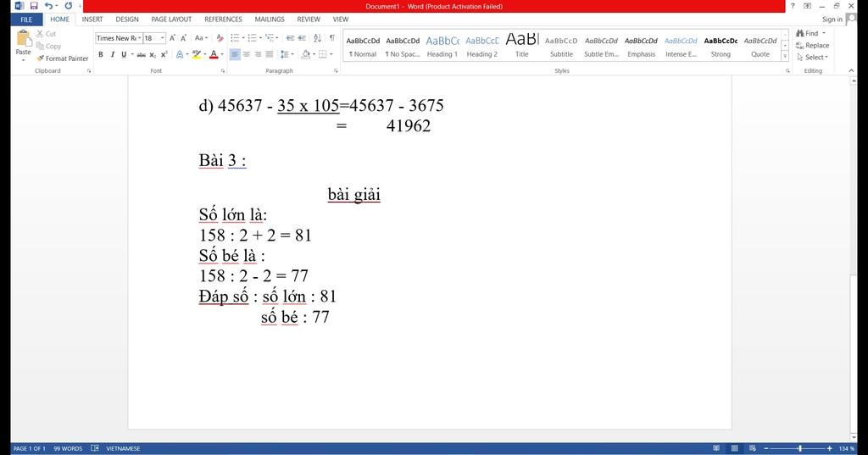Viewport: 868px width, 455px height.
Task: Center the text
Action: tap(247, 54)
